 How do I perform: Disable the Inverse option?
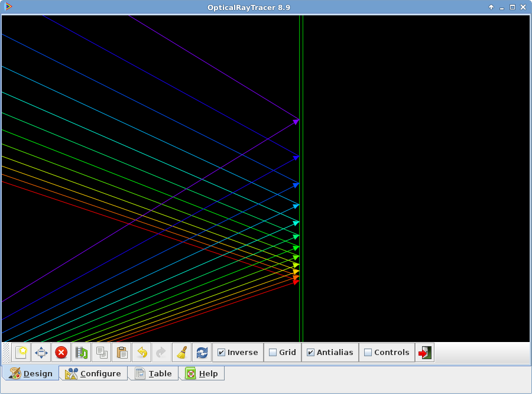coord(222,352)
